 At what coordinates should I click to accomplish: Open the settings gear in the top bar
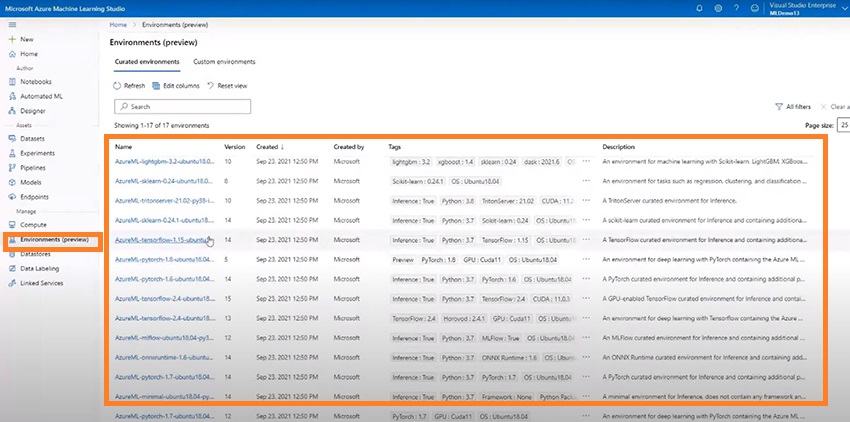pyautogui.click(x=718, y=8)
